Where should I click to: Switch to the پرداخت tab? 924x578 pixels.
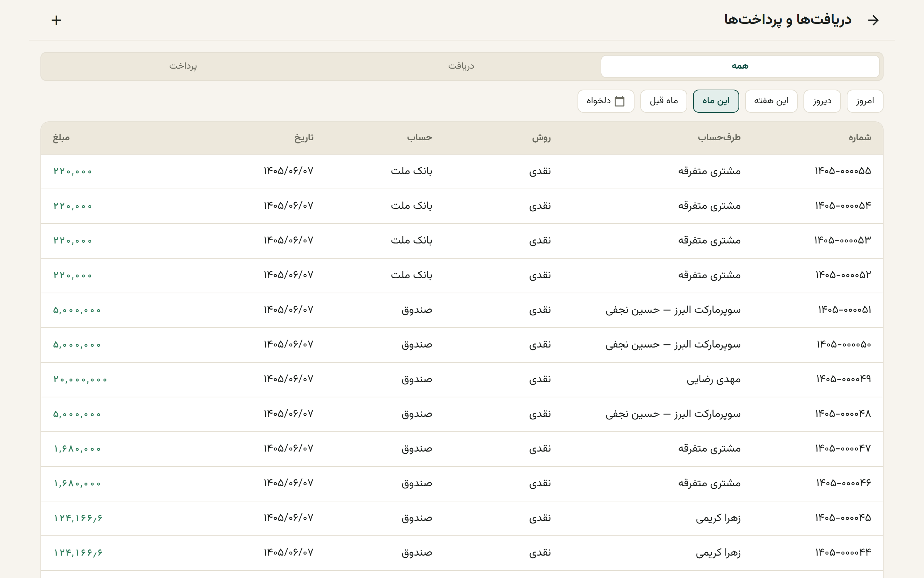(x=183, y=66)
